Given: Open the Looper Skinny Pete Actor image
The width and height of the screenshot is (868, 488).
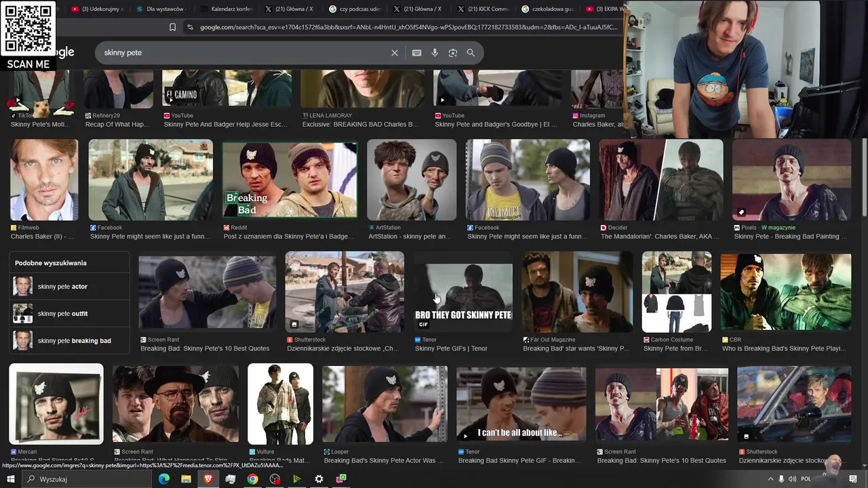Looking at the screenshot, I should click(384, 404).
